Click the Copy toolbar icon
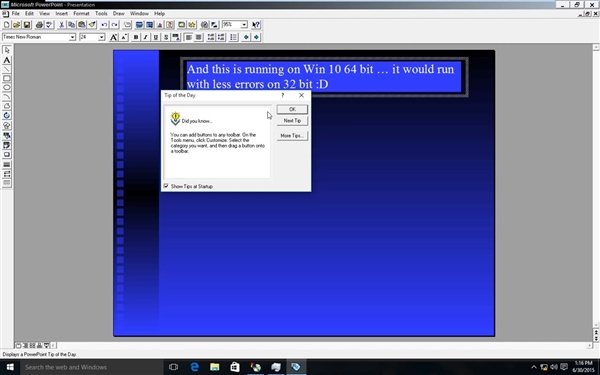Screen dimensions: 600x375 71,25
